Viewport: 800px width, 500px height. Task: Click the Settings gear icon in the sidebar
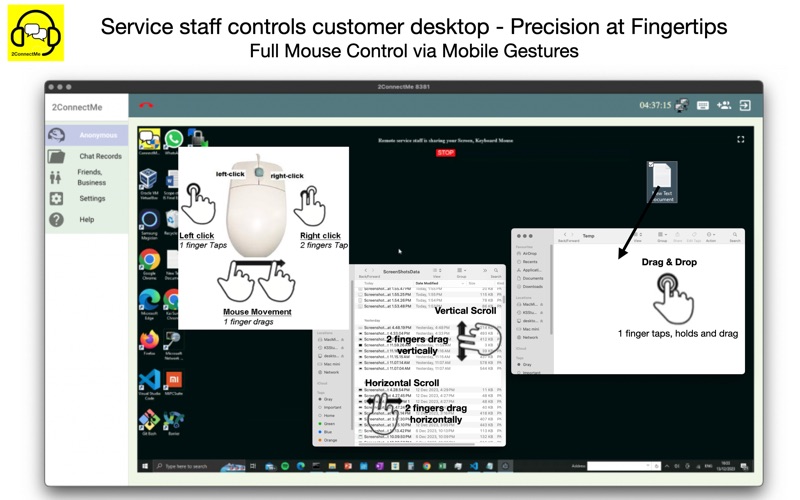[x=56, y=198]
